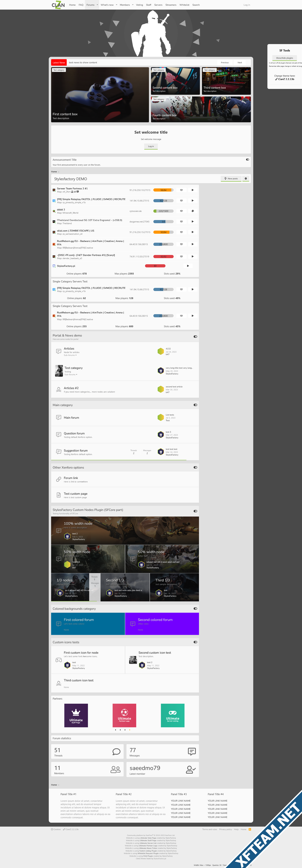Open the Voting menu item
The image size is (302, 868).
[x=139, y=5]
